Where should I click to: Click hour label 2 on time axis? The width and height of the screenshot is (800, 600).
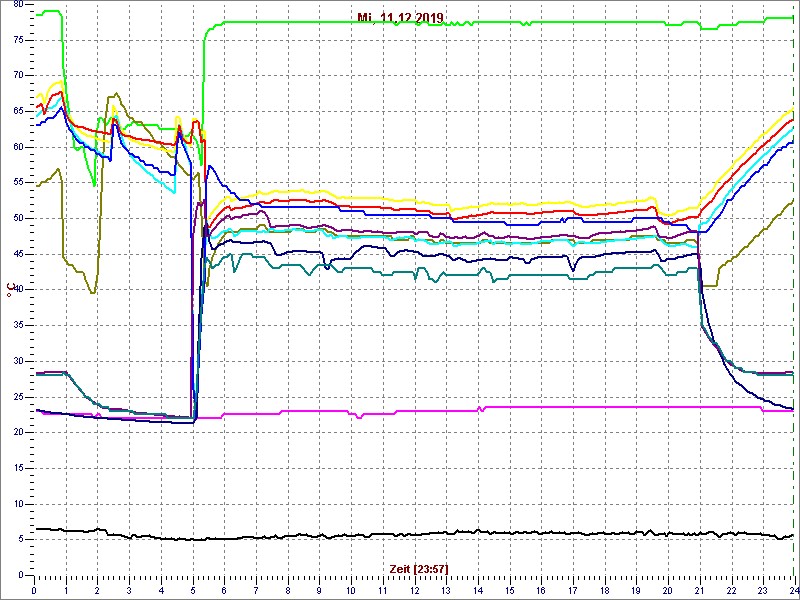point(97,589)
